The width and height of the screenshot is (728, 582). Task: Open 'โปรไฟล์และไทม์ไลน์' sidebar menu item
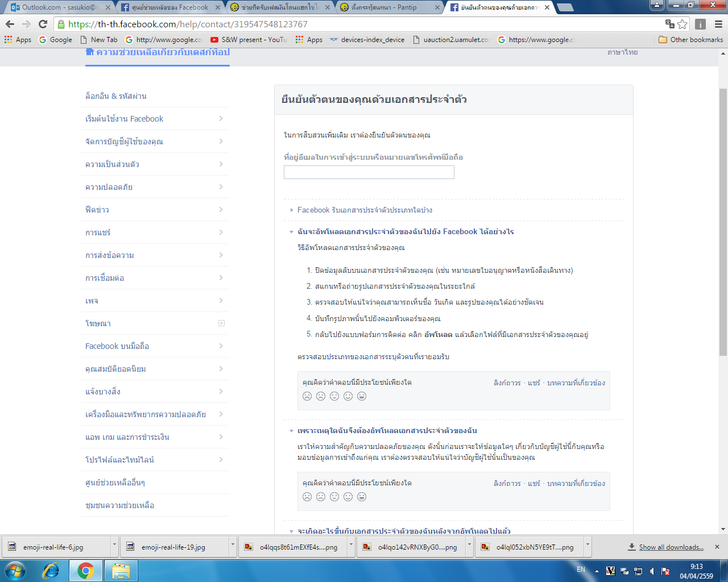pos(155,460)
